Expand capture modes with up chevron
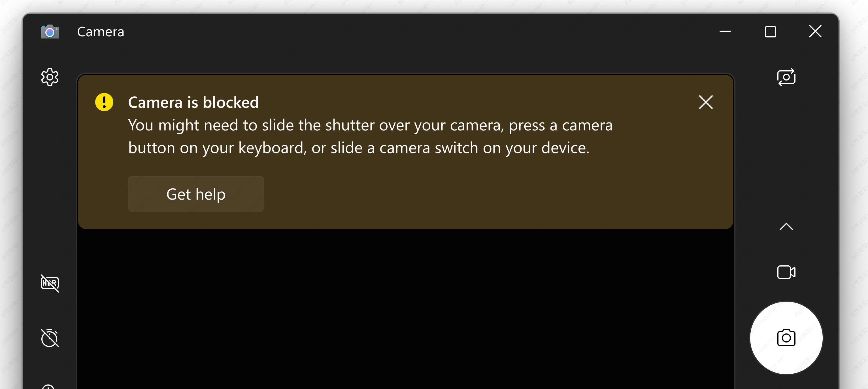This screenshot has width=868, height=389. tap(786, 227)
